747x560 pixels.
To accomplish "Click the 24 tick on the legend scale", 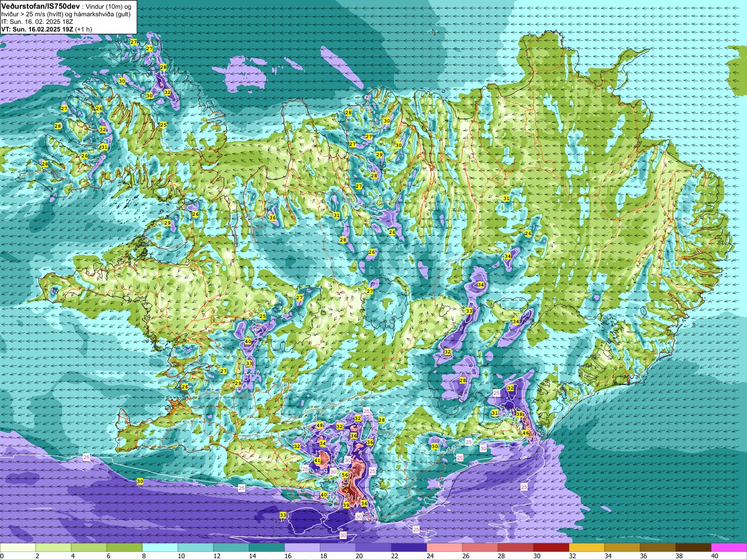I will 430,556.
